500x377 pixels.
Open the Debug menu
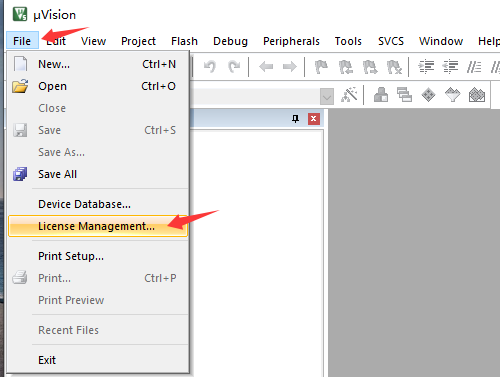click(230, 41)
